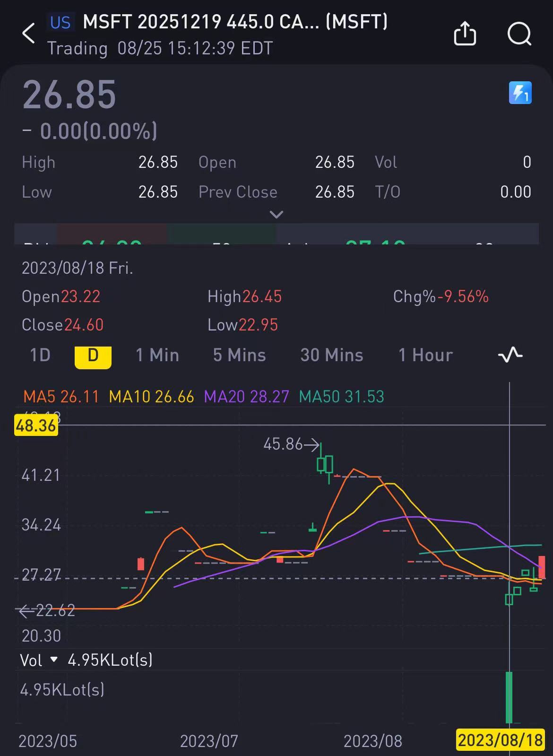
Task: Tap the 45.86 high marker on chart
Action: click(x=291, y=444)
